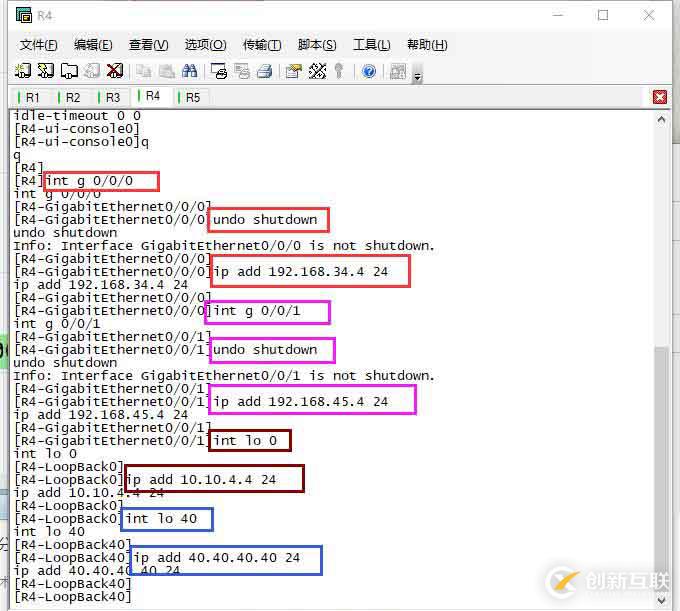Click the '[R4-GigabitEthernet0/0/1]int lo 0' line
The height and width of the screenshot is (611, 680).
tap(145, 441)
